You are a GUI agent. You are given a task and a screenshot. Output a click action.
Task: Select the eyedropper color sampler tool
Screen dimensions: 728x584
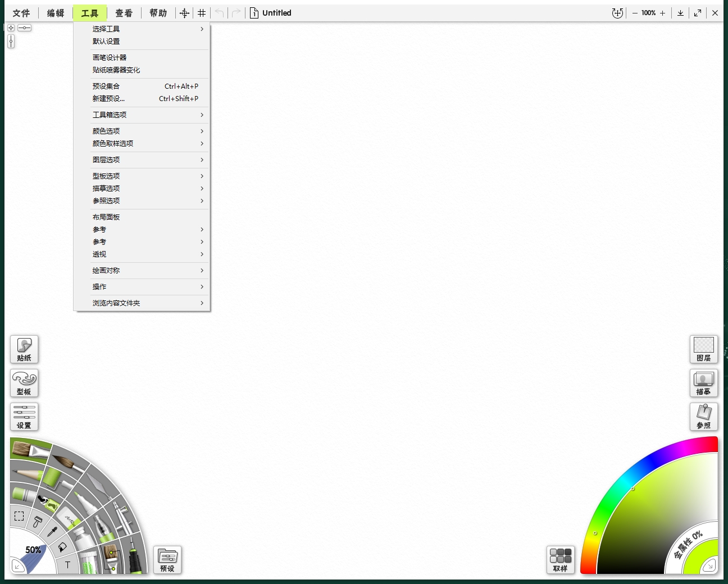click(x=52, y=531)
